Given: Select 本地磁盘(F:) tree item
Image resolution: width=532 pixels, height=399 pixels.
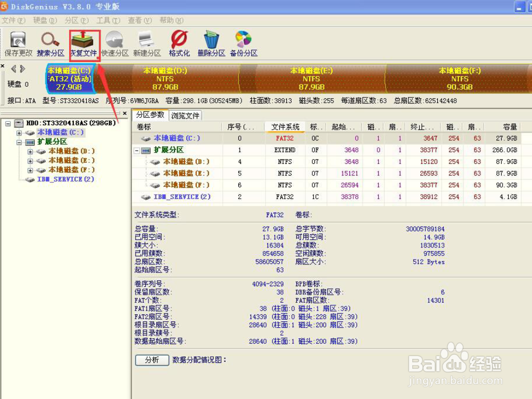Looking at the screenshot, I should [x=71, y=170].
